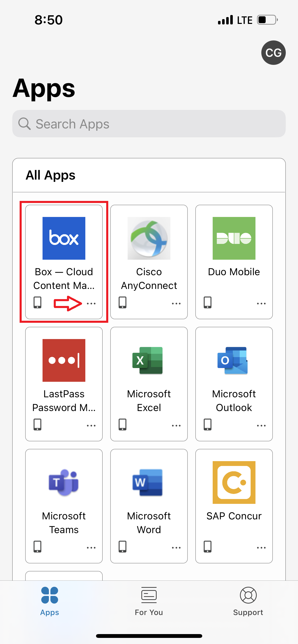This screenshot has height=644, width=298.
Task: Switch to the For You tab
Action: coord(149,601)
